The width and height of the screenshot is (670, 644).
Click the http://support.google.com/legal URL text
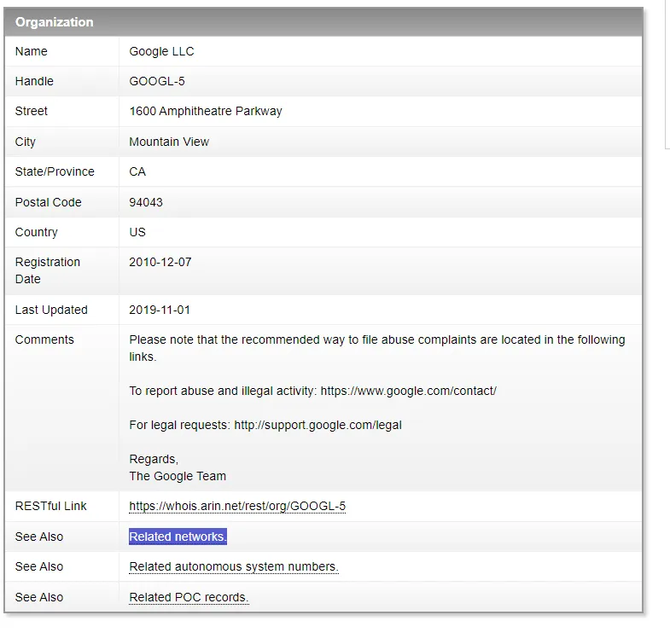pyautogui.click(x=318, y=426)
